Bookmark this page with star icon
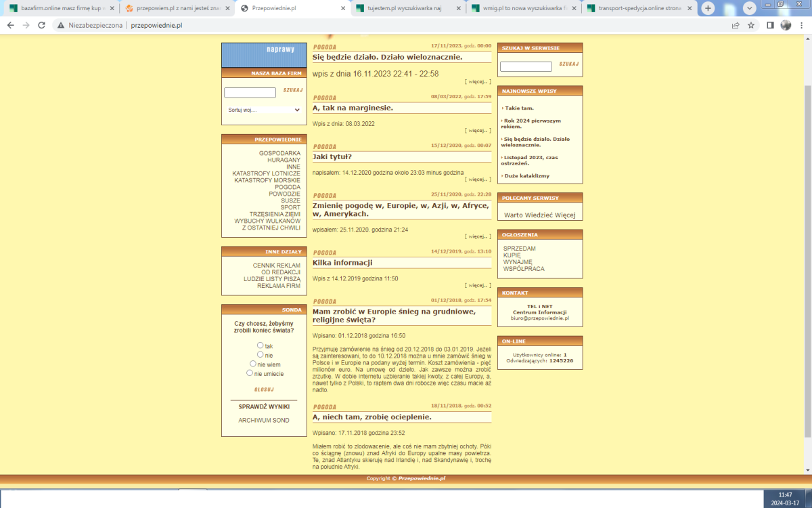Image resolution: width=812 pixels, height=508 pixels. point(751,25)
